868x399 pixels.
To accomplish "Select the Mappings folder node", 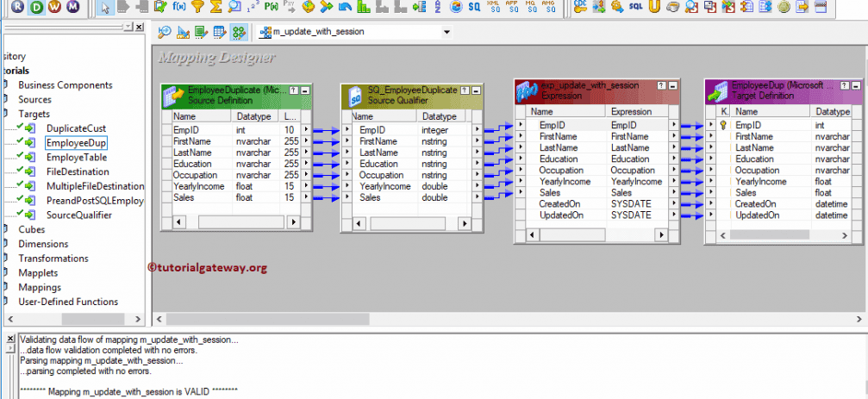I will click(x=40, y=287).
